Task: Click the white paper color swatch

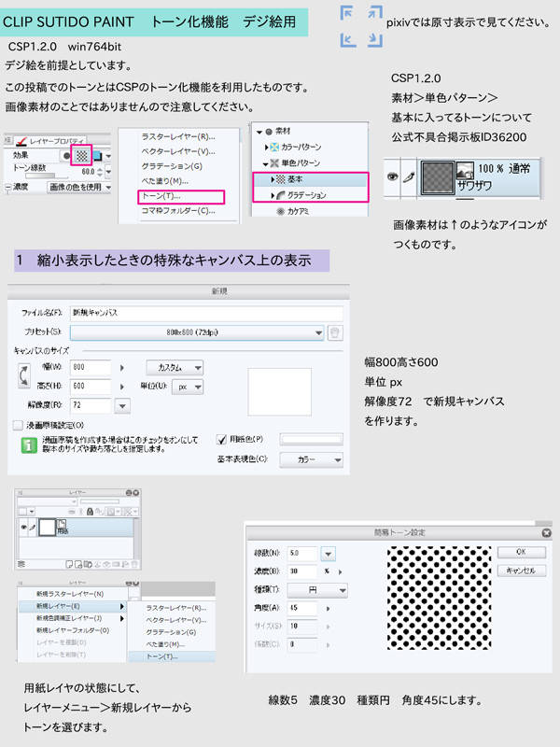Action: click(312, 439)
